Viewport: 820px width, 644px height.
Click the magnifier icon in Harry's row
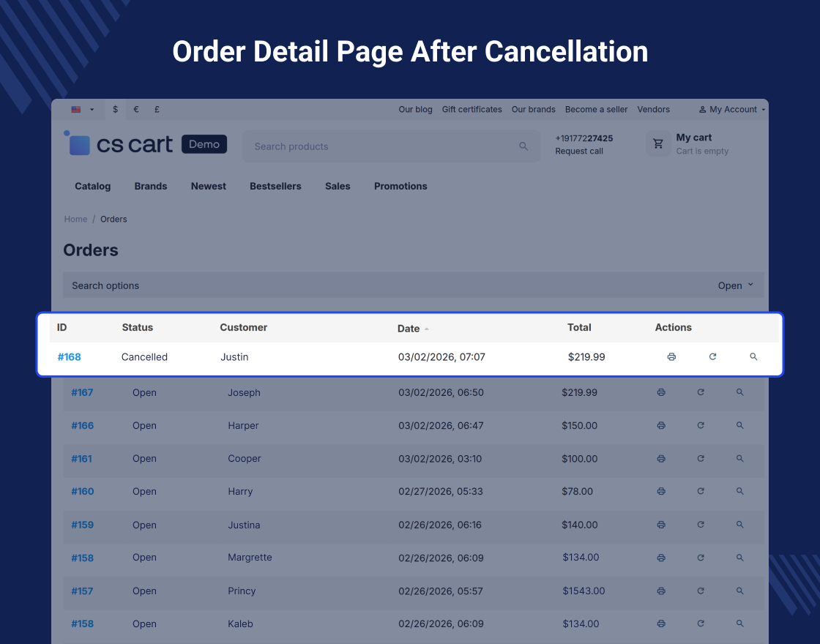tap(740, 491)
